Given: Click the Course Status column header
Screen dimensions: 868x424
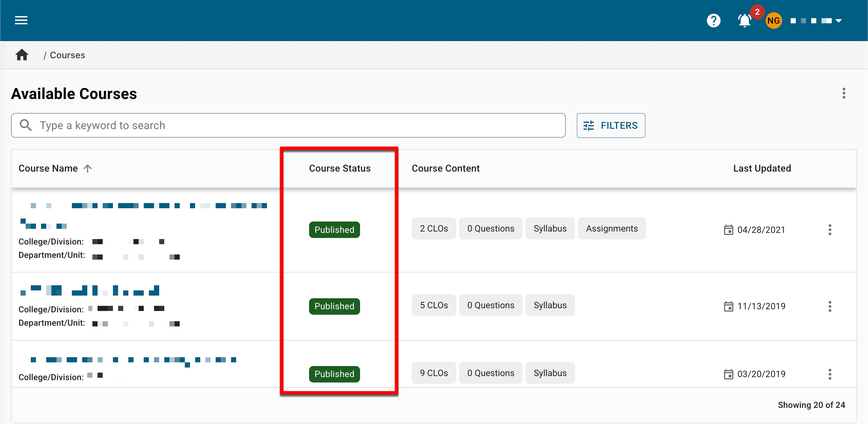Looking at the screenshot, I should pyautogui.click(x=340, y=169).
